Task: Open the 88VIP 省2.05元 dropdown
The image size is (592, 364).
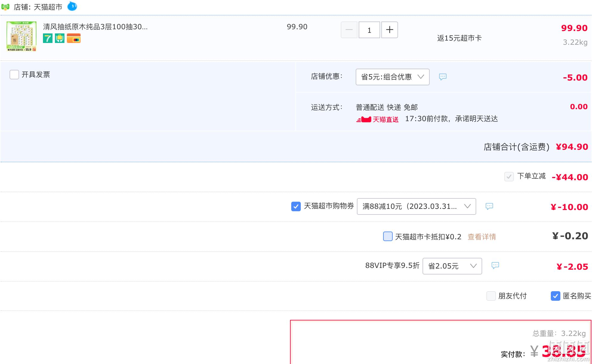Action: tap(452, 266)
